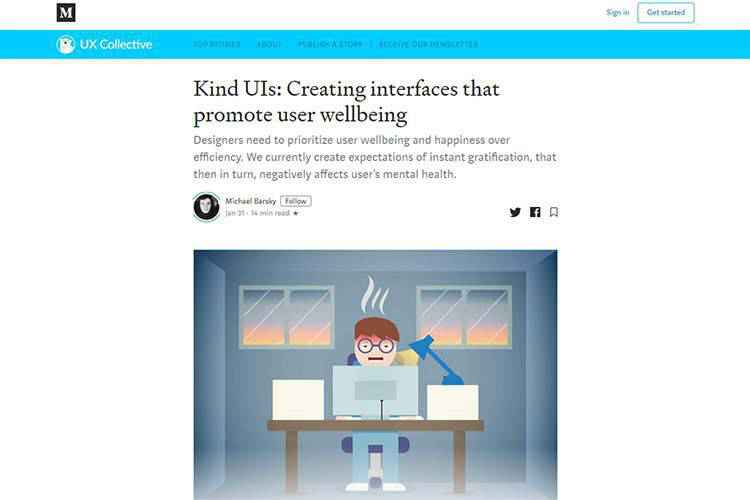750x500 pixels.
Task: Open Receive Our Newsletter link
Action: [x=428, y=44]
